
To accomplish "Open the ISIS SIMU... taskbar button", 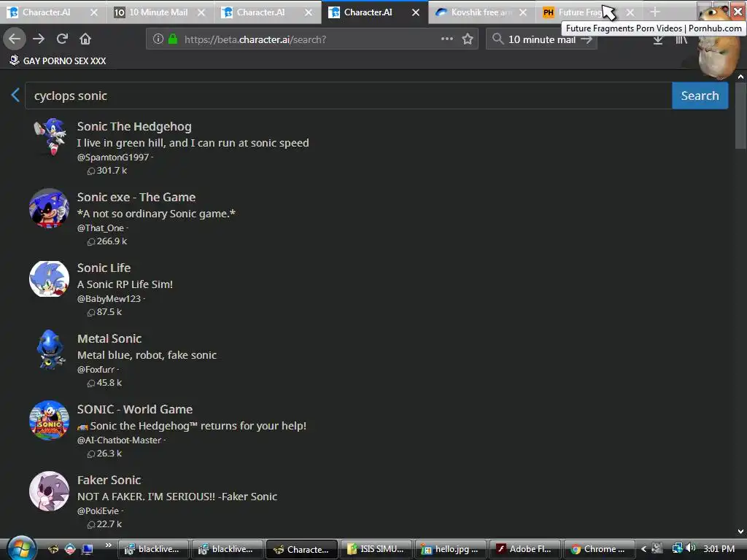I will (376, 549).
